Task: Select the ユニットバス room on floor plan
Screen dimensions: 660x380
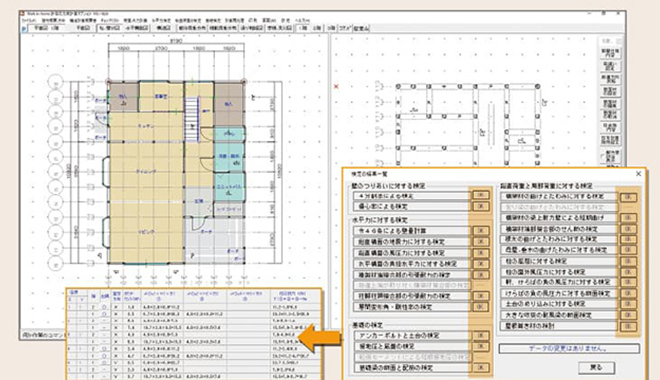Action: coord(229,188)
